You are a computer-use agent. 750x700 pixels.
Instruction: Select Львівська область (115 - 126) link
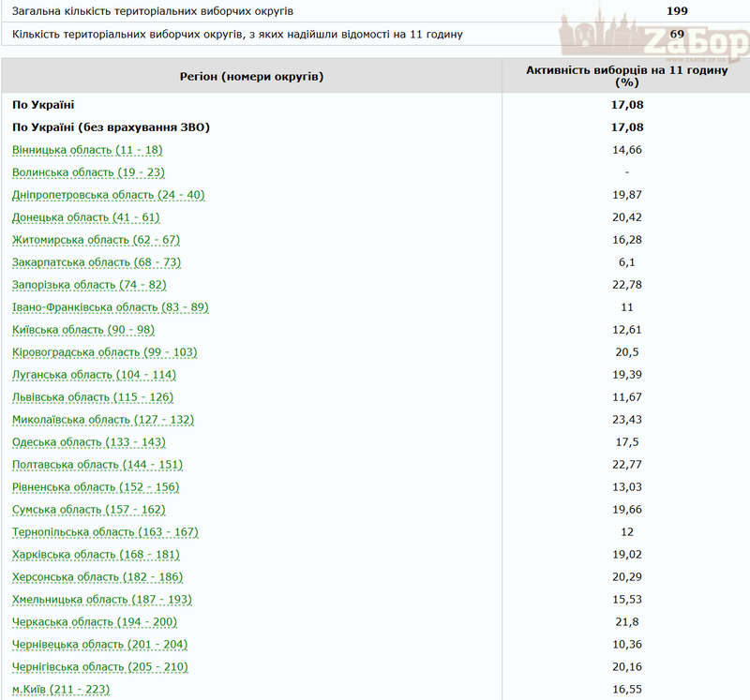[94, 397]
